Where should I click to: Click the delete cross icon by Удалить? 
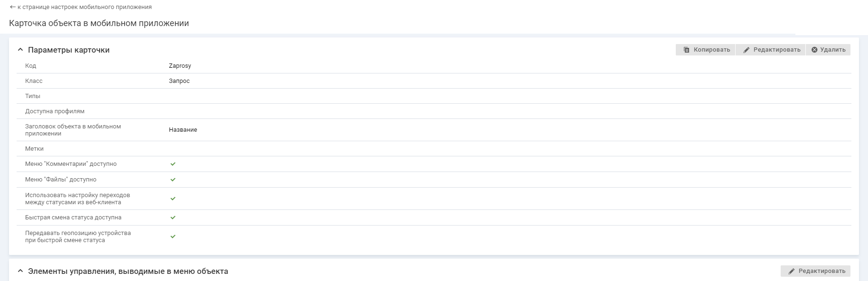(x=814, y=50)
